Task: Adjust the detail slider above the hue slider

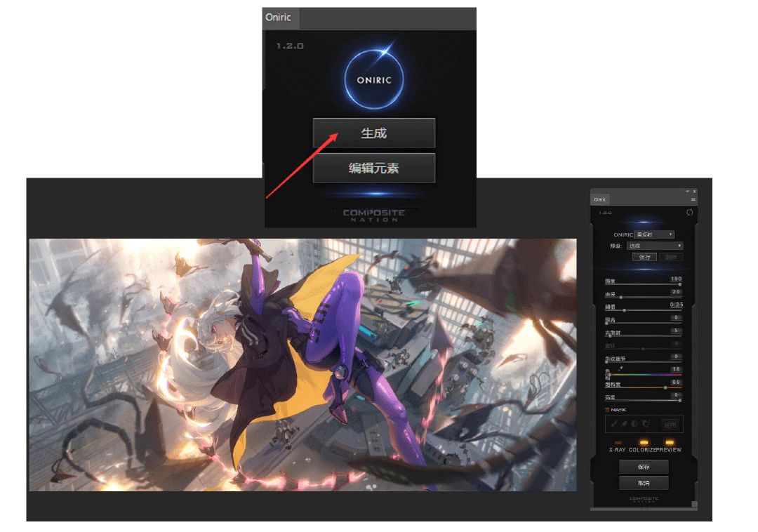Action: pyautogui.click(x=643, y=361)
